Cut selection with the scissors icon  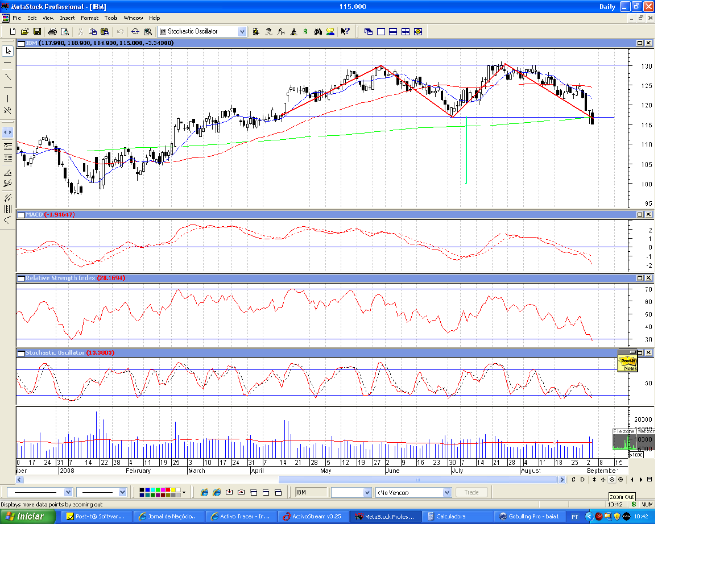pos(80,32)
